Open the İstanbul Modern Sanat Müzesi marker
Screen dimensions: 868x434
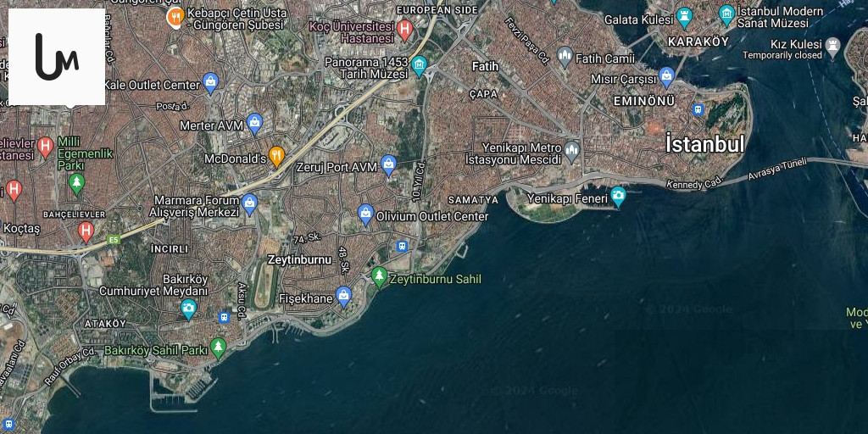(726, 15)
